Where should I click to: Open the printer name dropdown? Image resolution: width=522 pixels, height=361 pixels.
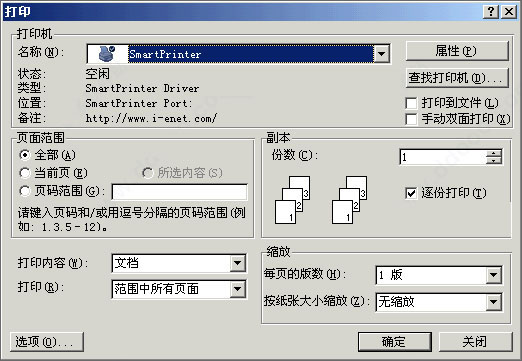pos(381,54)
